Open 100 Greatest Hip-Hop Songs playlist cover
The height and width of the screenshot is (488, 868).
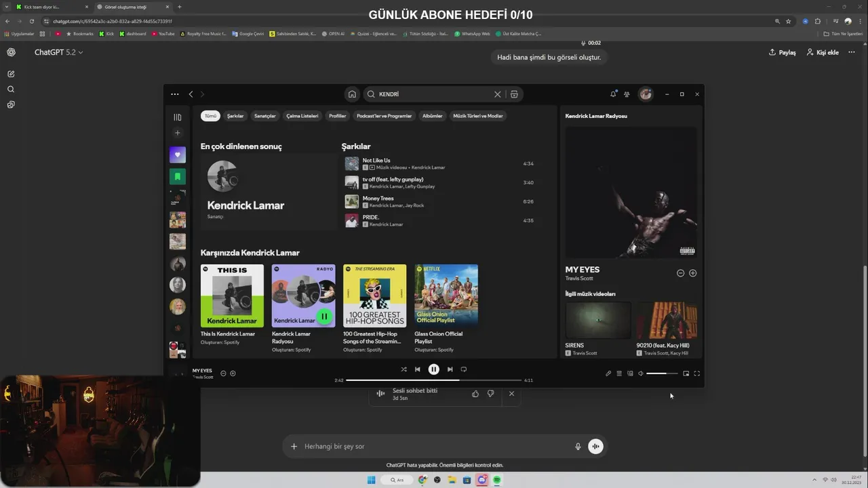[374, 296]
